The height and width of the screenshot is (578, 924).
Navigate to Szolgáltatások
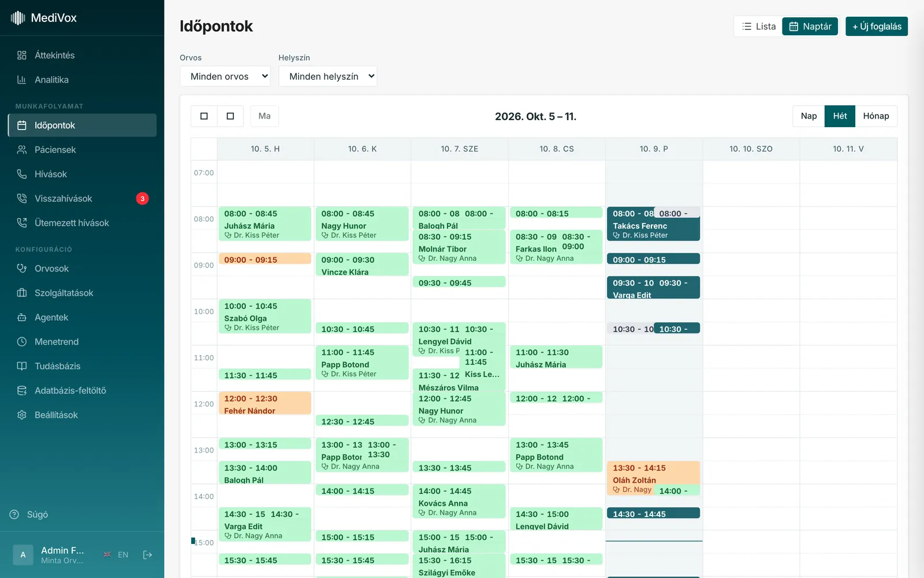tap(82, 293)
